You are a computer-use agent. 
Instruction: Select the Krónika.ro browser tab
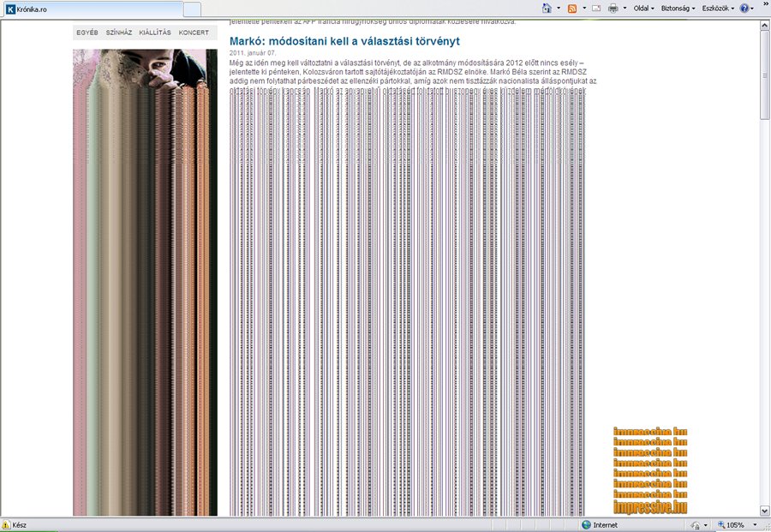[92, 9]
